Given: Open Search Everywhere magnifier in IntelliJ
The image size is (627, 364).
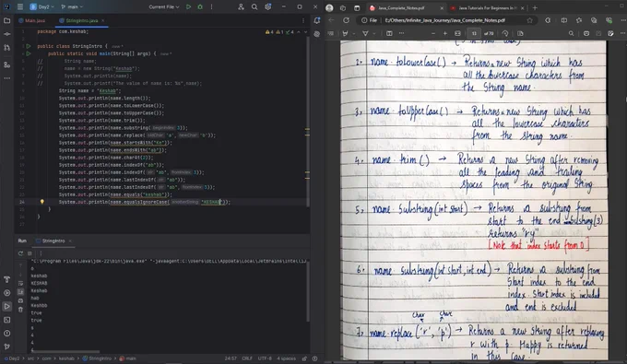Looking at the screenshot, I should point(254,6).
